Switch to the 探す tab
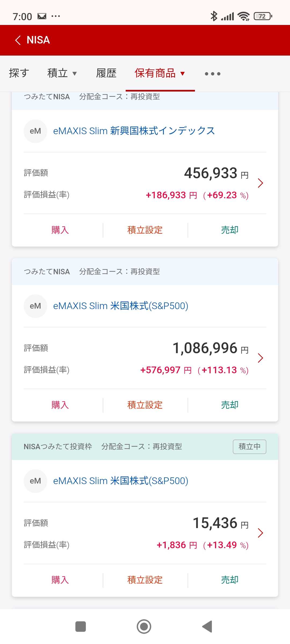Viewport: 290px width, 644px height. click(19, 73)
